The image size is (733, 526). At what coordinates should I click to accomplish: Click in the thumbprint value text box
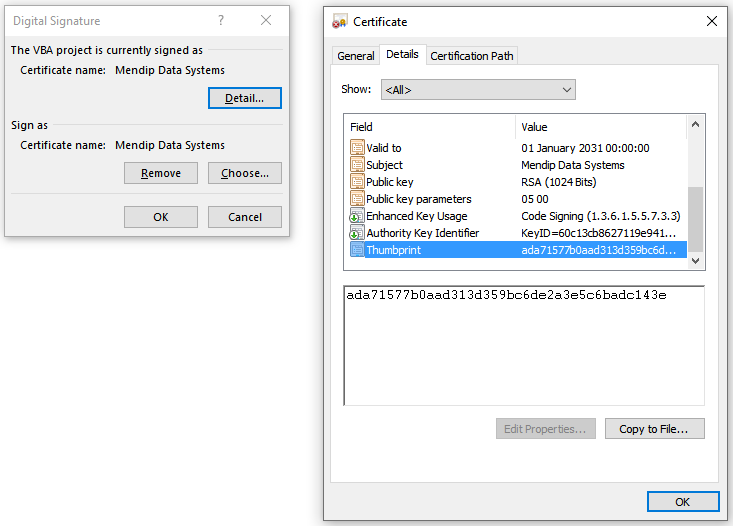[x=524, y=346]
